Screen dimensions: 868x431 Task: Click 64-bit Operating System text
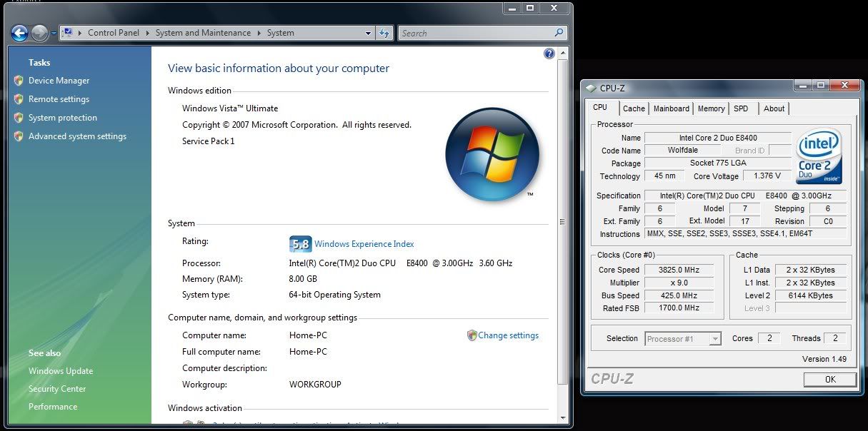(x=335, y=295)
